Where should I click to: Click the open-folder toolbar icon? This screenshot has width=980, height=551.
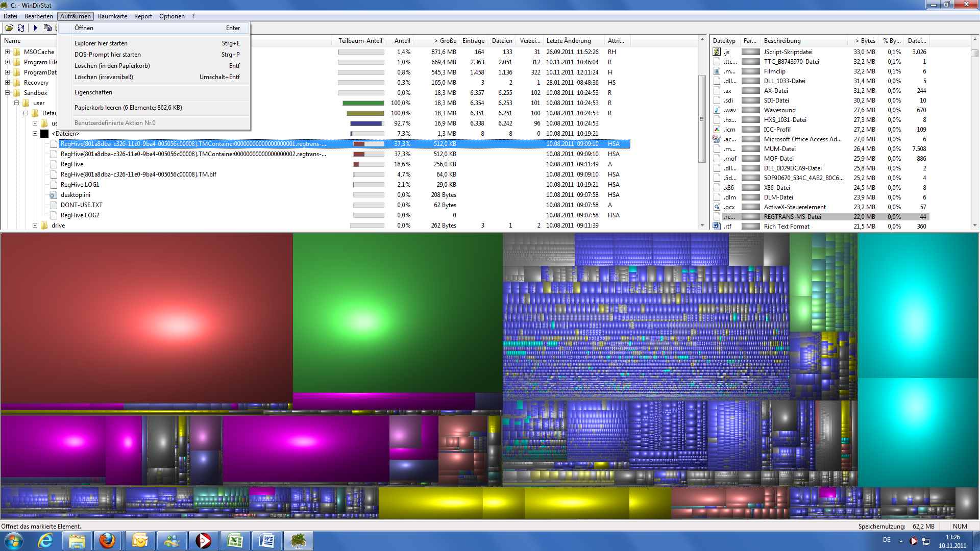[9, 28]
